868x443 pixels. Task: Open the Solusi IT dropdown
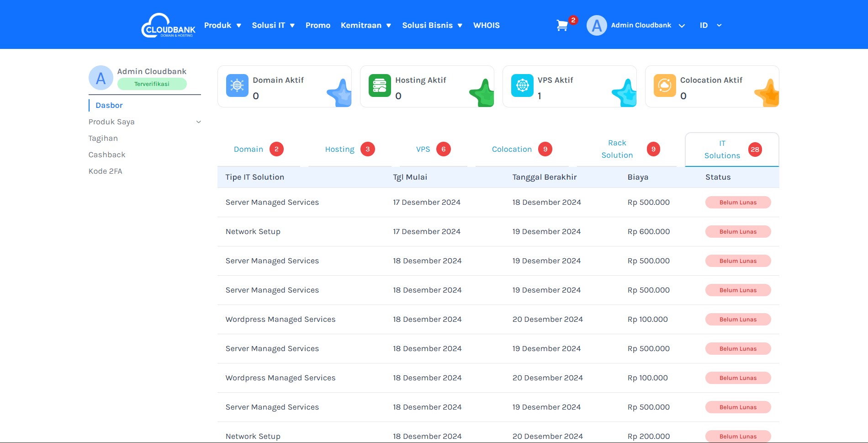273,26
